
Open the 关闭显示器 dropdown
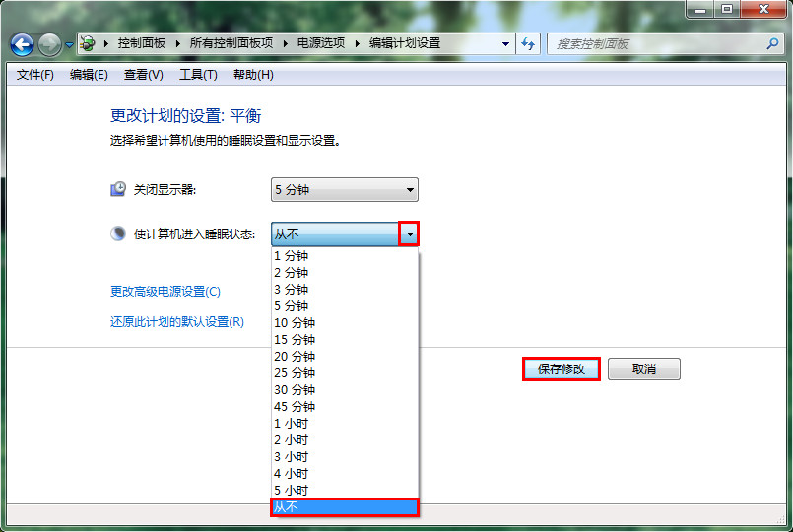click(x=344, y=190)
